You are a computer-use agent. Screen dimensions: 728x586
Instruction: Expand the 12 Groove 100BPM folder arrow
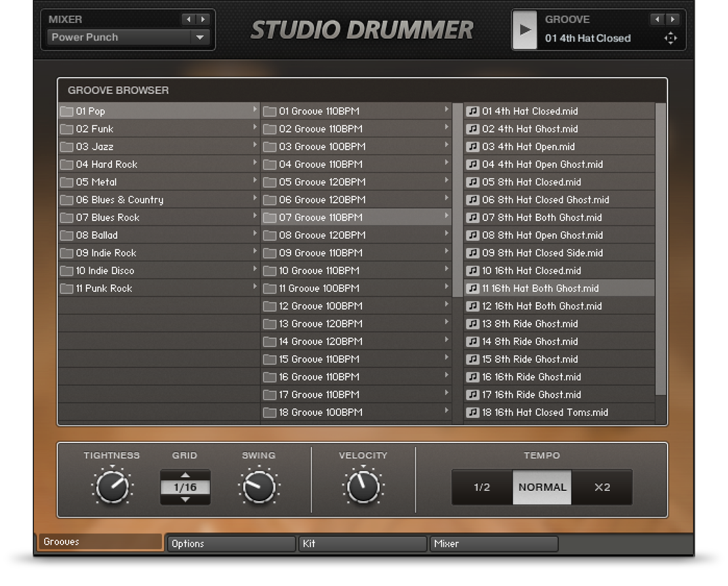(447, 305)
